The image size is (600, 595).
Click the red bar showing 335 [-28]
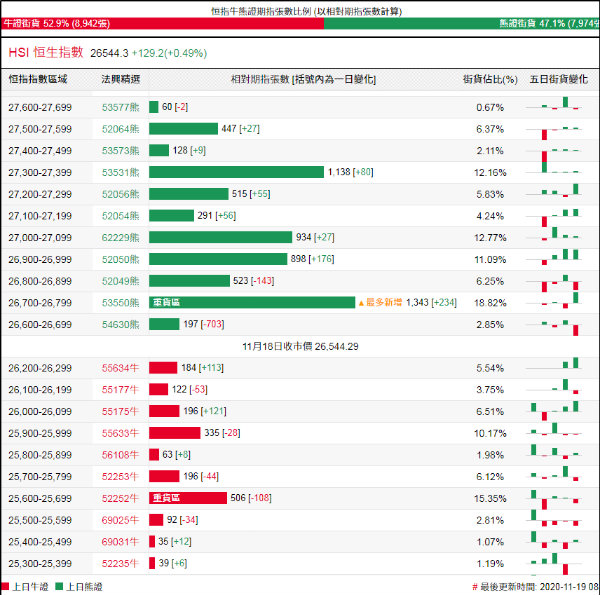click(x=174, y=433)
